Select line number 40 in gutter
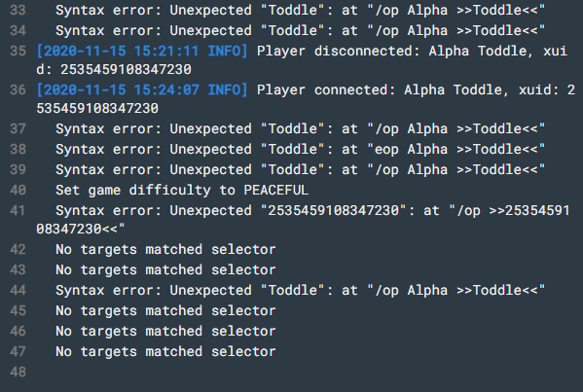This screenshot has width=583, height=392. pos(18,191)
